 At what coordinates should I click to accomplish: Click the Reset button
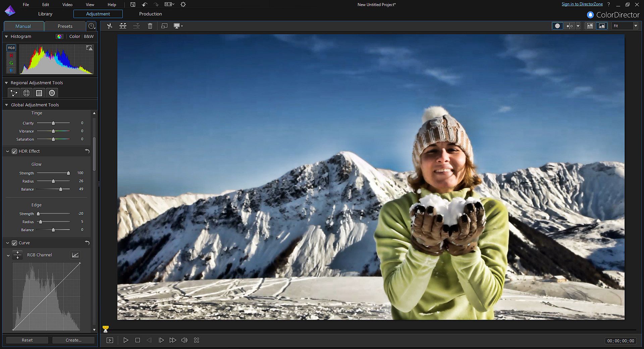point(27,340)
